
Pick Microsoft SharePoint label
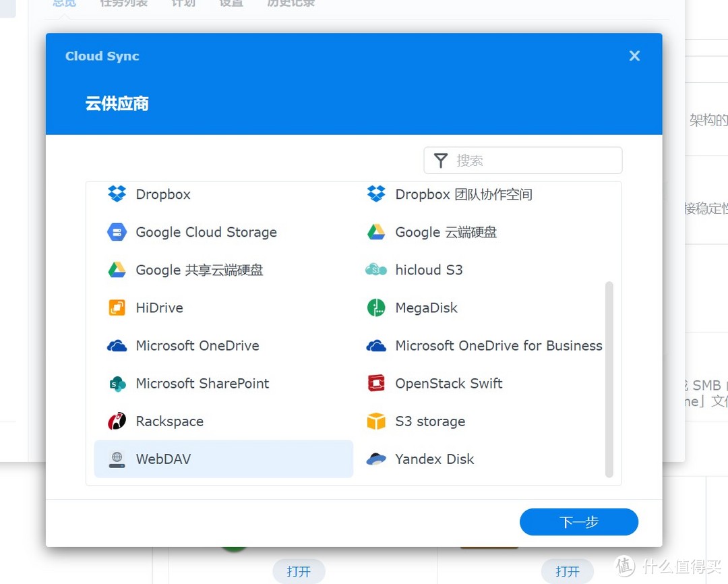coord(202,383)
